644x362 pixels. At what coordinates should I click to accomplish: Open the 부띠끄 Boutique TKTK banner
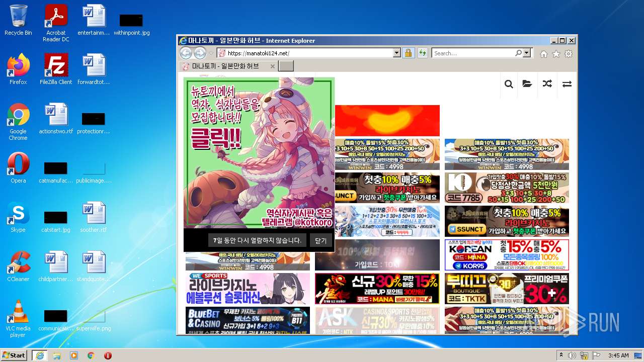click(x=507, y=289)
